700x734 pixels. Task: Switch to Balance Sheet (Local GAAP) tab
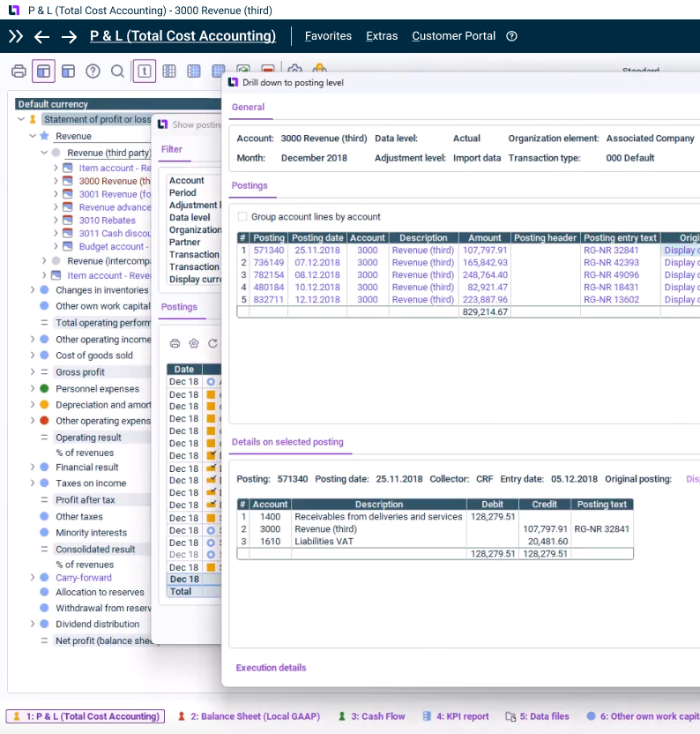[x=245, y=716]
